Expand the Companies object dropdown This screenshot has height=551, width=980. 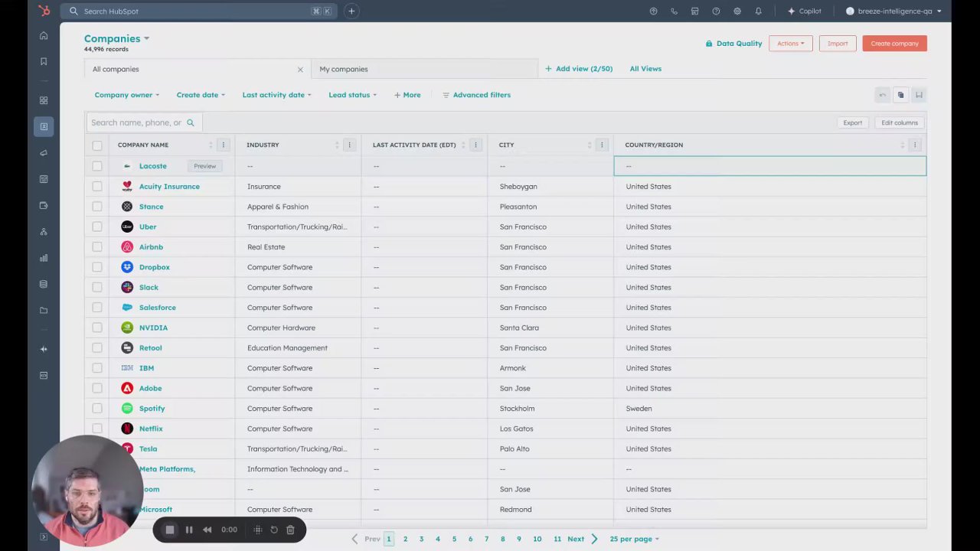tap(116, 38)
